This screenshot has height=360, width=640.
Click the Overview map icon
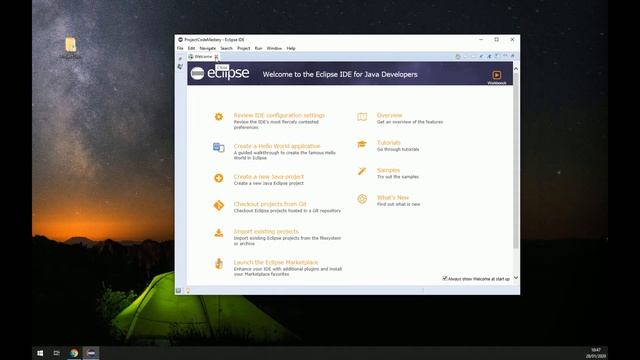[362, 117]
